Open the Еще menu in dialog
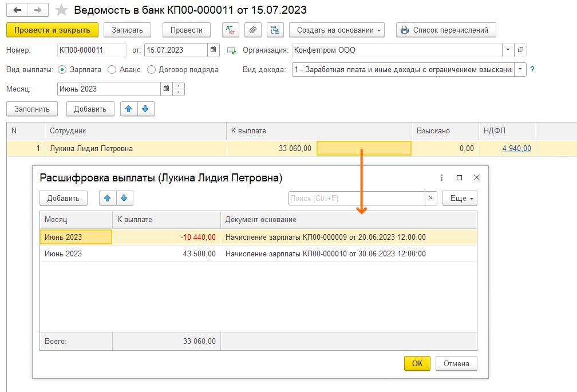Image resolution: width=577 pixels, height=392 pixels. click(460, 198)
